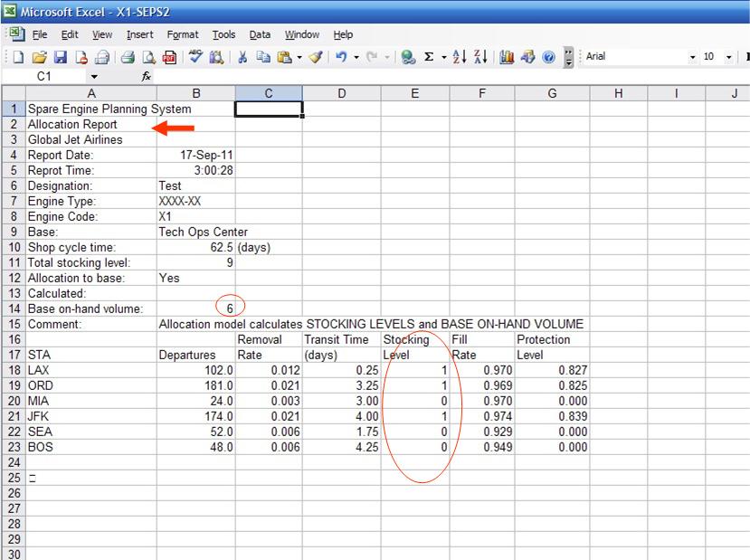This screenshot has width=750, height=560.
Task: Open the Format menu
Action: [x=183, y=34]
